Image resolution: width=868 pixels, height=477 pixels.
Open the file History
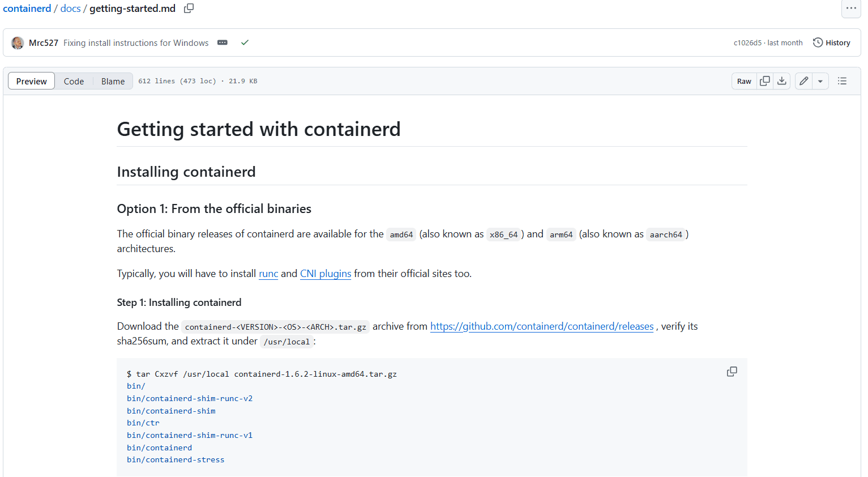[831, 43]
